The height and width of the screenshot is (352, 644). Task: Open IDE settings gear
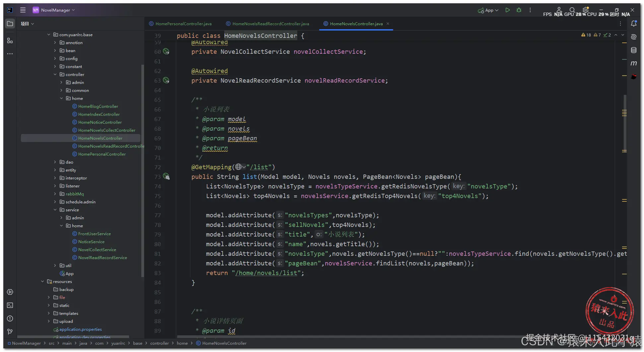(x=586, y=10)
